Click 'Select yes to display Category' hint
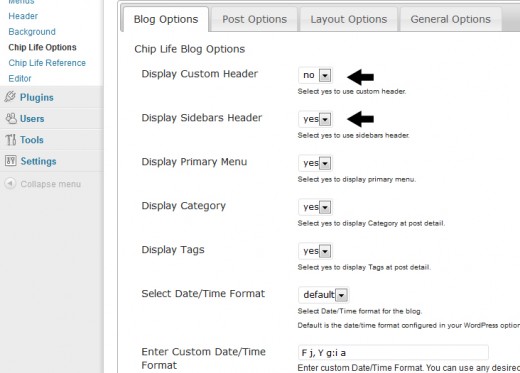 point(371,223)
